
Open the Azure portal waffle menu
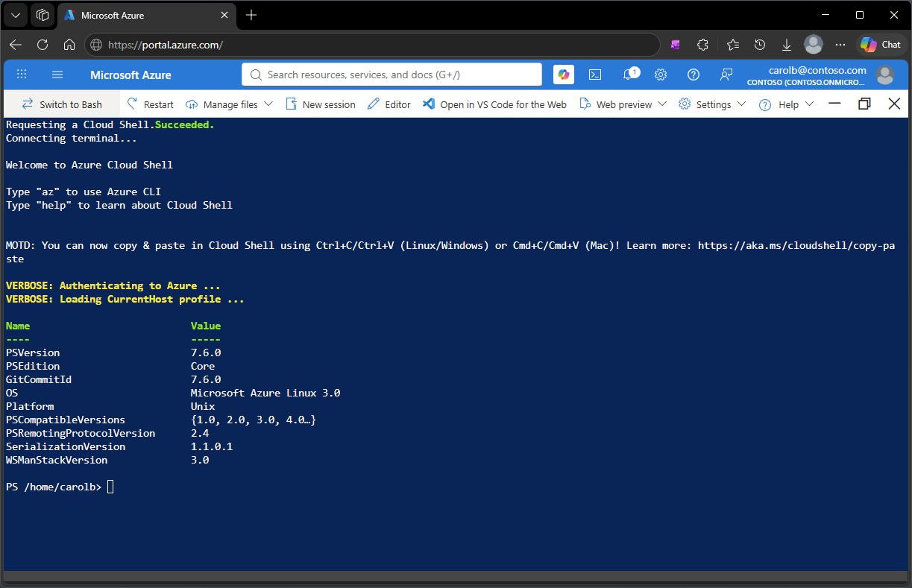coord(22,75)
